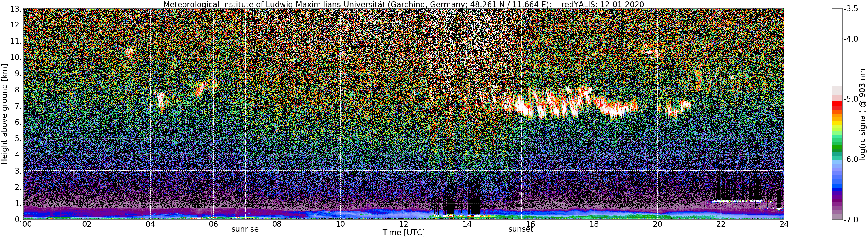Viewport: 868px width, 238px height.
Task: Click the x-axis tick label '06'
Action: tap(214, 224)
